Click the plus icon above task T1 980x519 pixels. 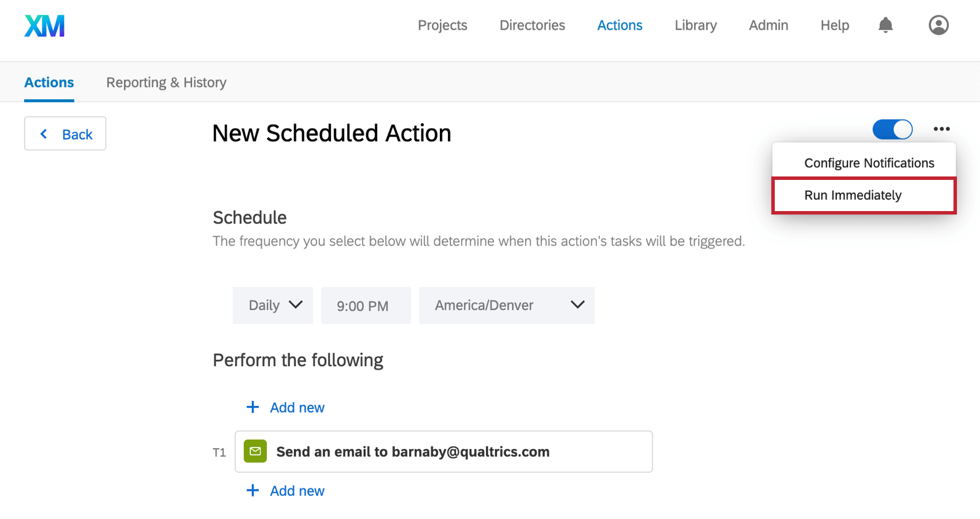point(252,407)
